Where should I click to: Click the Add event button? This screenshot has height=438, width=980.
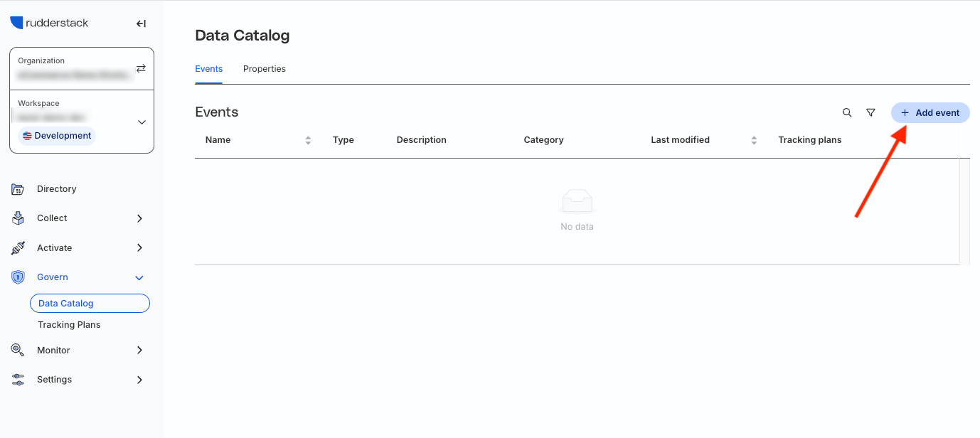[x=930, y=112]
